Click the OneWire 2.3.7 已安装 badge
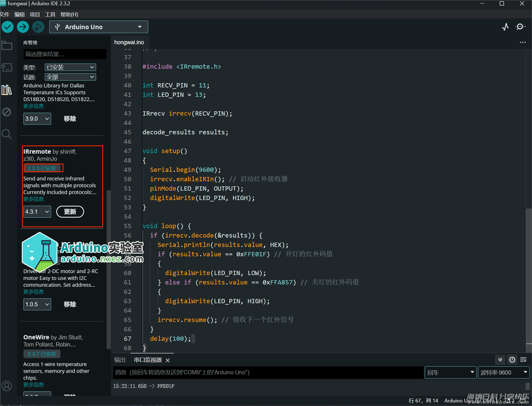 42,354
